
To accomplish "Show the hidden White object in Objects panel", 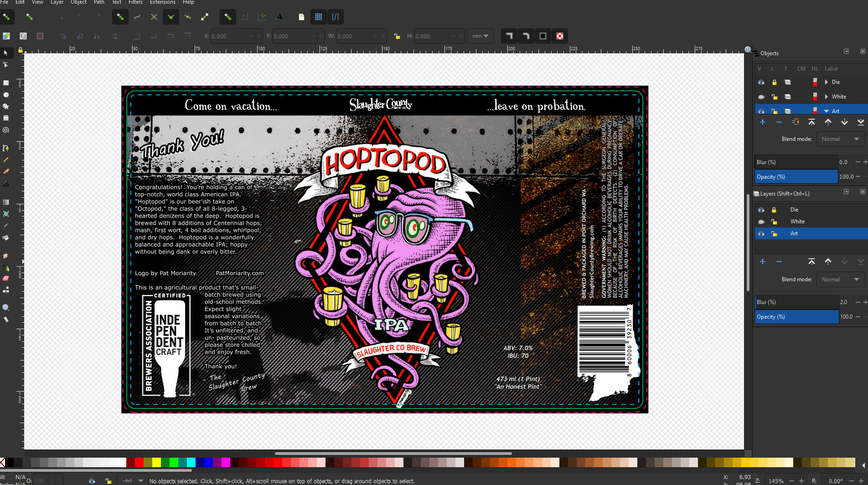I will pos(761,97).
